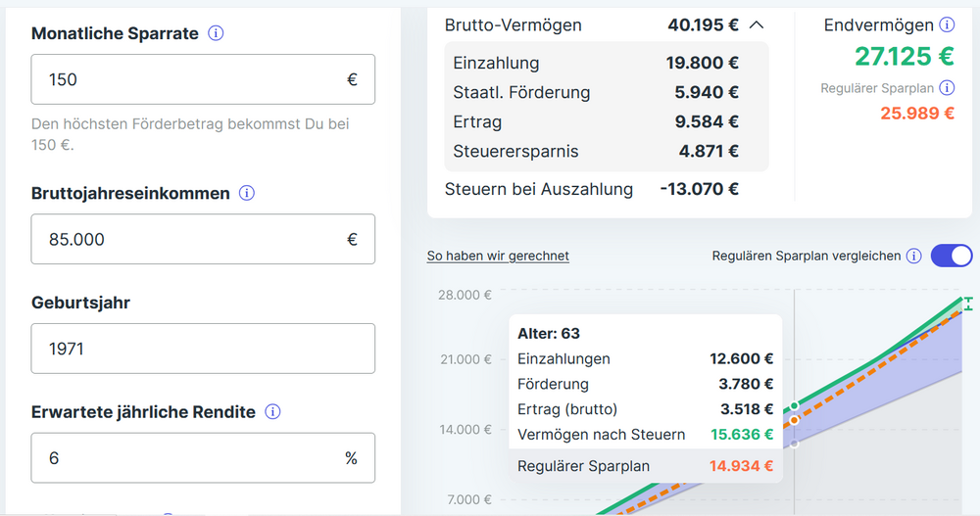Toggle Regulären Sparplan vergleichen switch
980x516 pixels.
(x=952, y=256)
